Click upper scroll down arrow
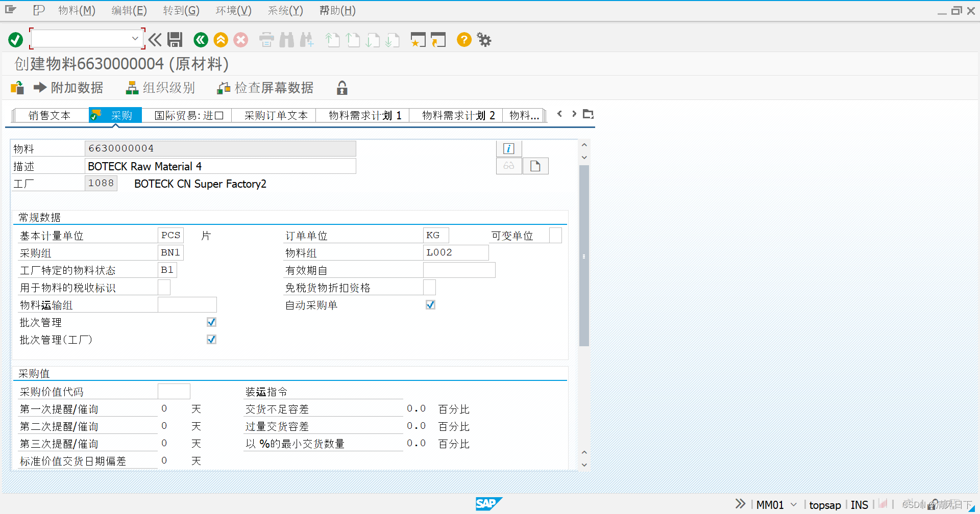The height and width of the screenshot is (514, 980). click(x=584, y=158)
